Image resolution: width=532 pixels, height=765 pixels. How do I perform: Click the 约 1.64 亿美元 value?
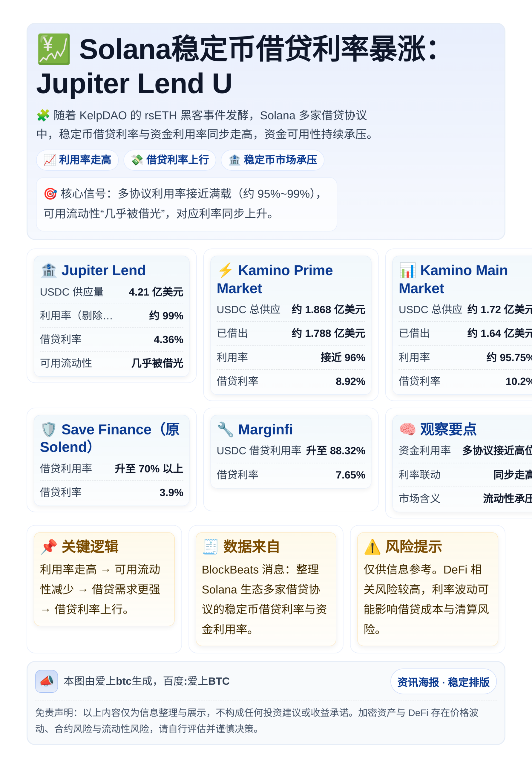point(500,333)
